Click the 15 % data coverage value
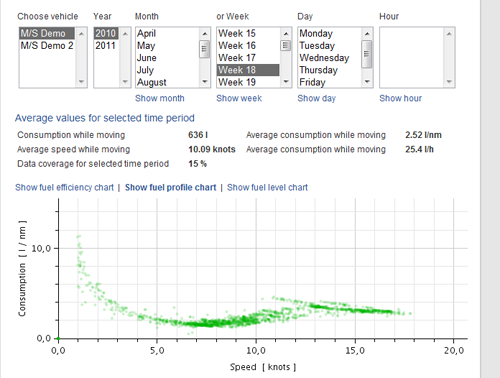This screenshot has width=500, height=378. click(x=197, y=164)
